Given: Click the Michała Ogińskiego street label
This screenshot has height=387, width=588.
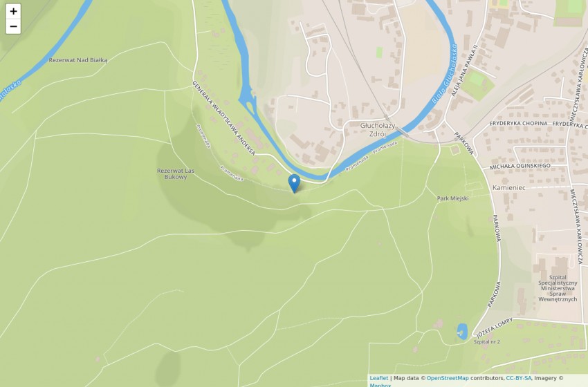Looking at the screenshot, I should [x=520, y=166].
